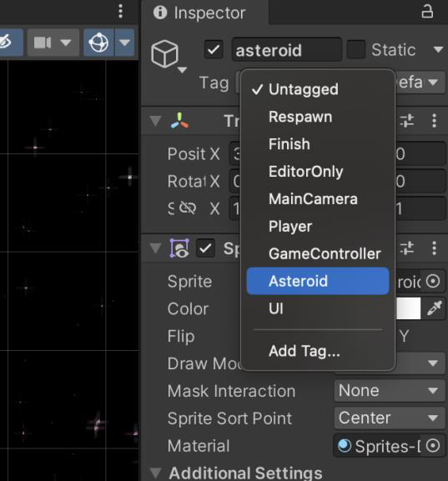The width and height of the screenshot is (448, 481).
Task: Pick color with the eyedropper icon
Action: [x=434, y=308]
